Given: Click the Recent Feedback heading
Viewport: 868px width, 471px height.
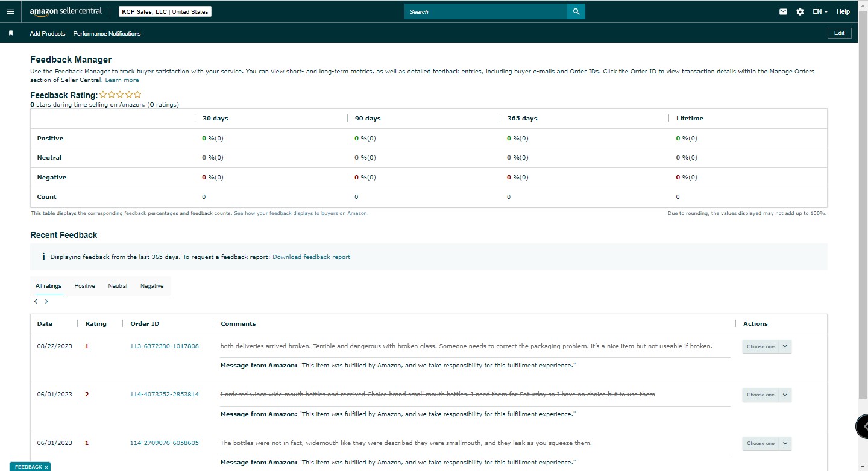Looking at the screenshot, I should pyautogui.click(x=64, y=235).
